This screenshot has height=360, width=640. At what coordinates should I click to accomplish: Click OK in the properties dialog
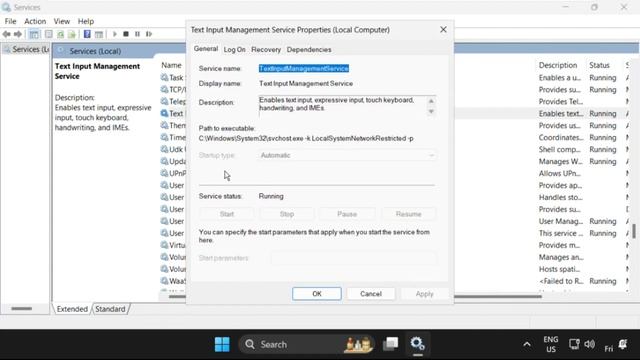317,294
